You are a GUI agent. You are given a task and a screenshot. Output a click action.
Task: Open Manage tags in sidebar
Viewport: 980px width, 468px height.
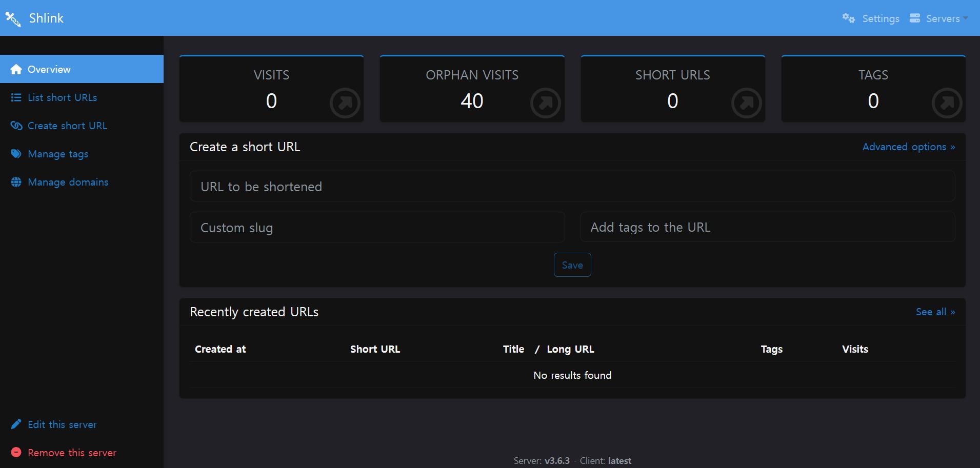click(57, 154)
